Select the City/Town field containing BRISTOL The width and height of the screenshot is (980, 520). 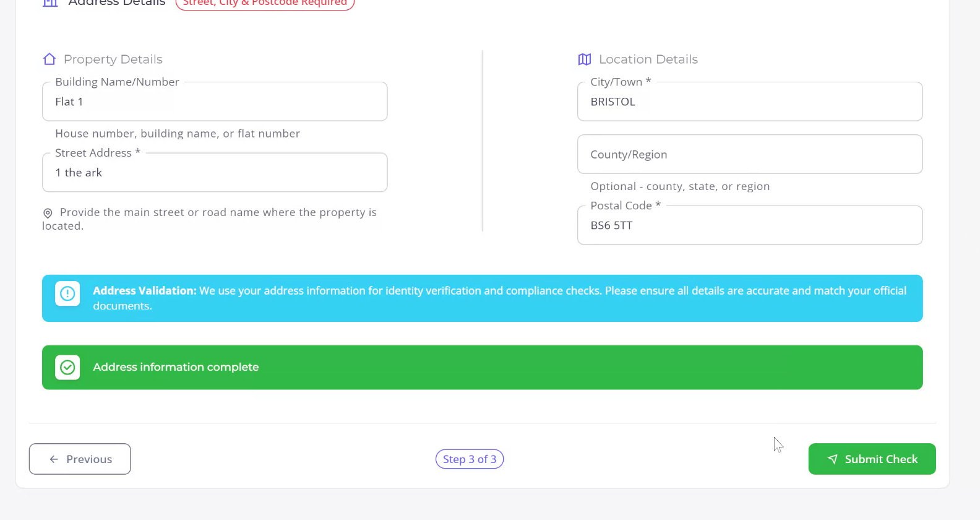749,102
